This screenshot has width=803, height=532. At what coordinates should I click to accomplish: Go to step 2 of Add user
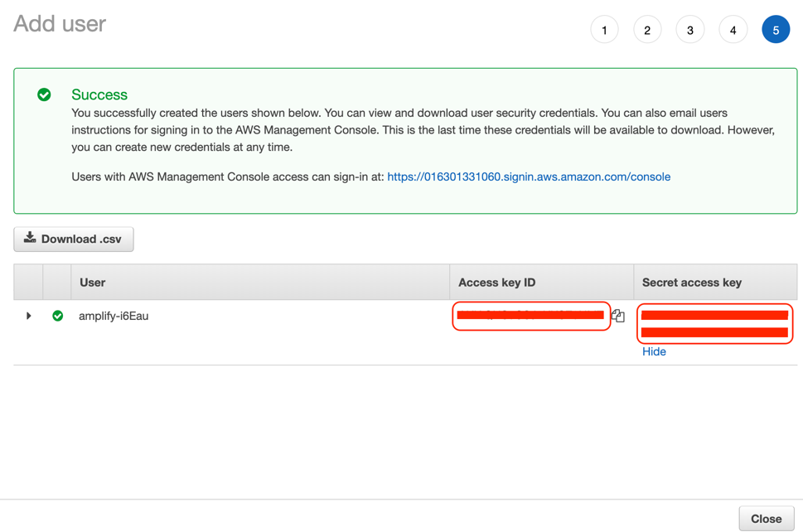pyautogui.click(x=647, y=30)
